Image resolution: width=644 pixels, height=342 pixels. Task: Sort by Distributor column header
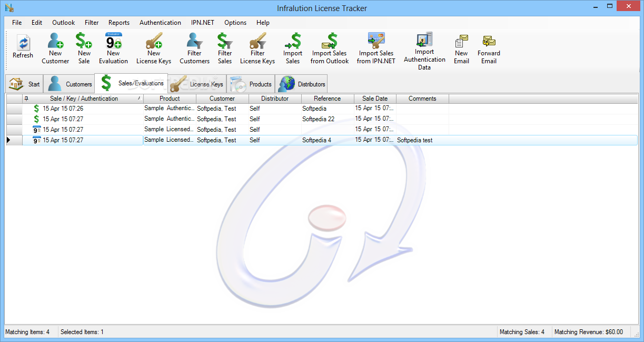click(275, 99)
